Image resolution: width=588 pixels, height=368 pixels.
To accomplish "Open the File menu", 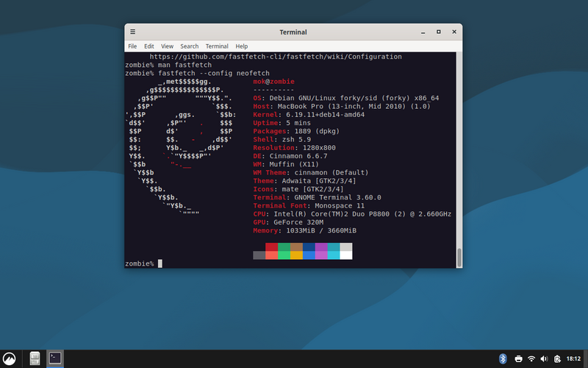I will coord(132,46).
